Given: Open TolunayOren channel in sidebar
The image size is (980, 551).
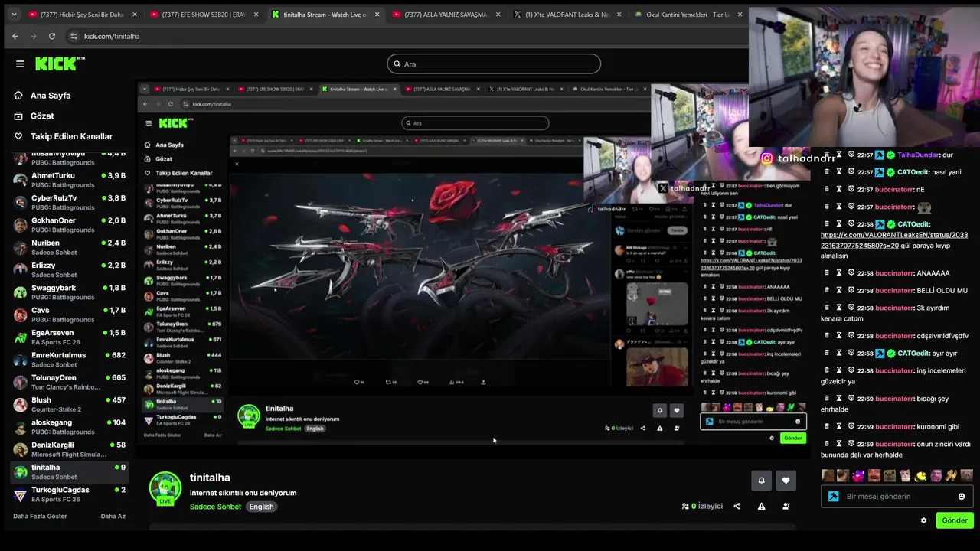Looking at the screenshot, I should [69, 382].
